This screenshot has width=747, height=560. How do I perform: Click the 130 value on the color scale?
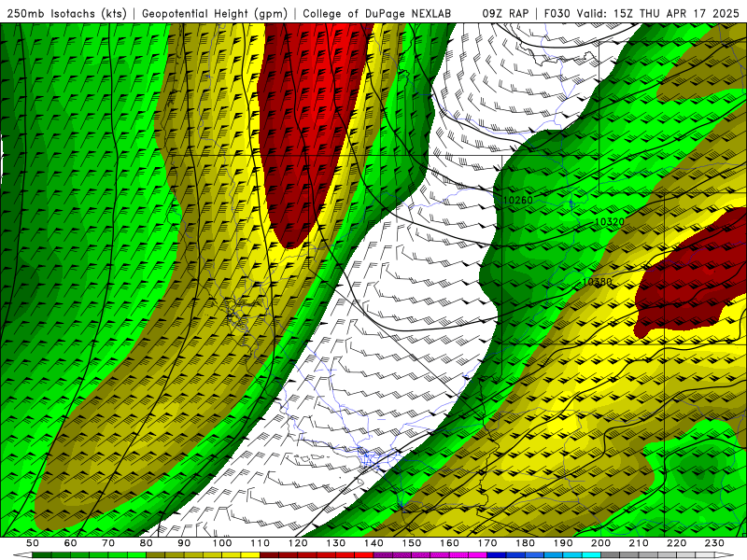pyautogui.click(x=336, y=543)
